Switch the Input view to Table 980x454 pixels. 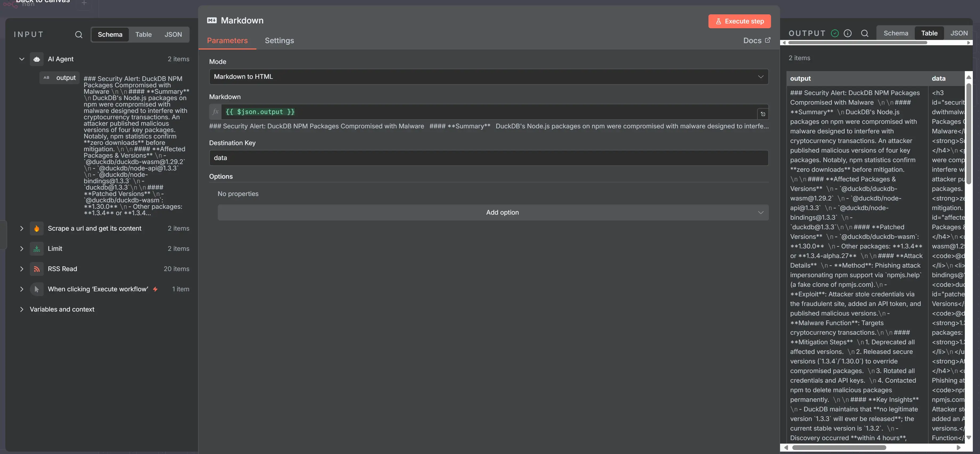(143, 35)
